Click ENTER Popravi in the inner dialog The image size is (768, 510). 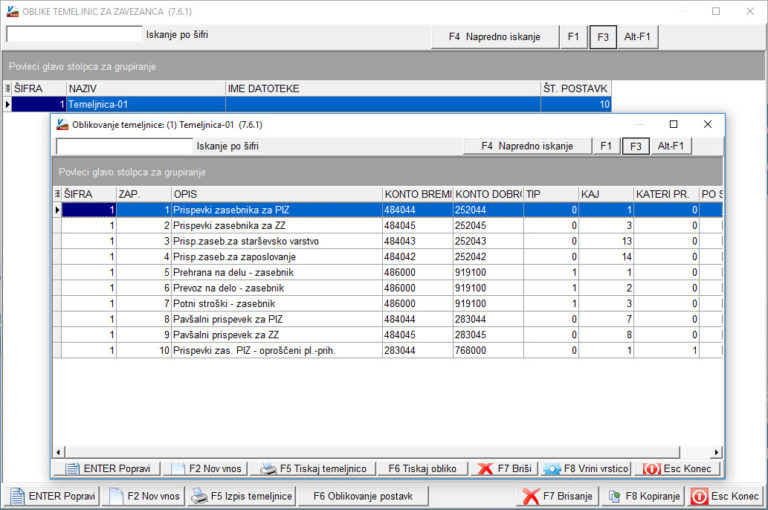105,468
